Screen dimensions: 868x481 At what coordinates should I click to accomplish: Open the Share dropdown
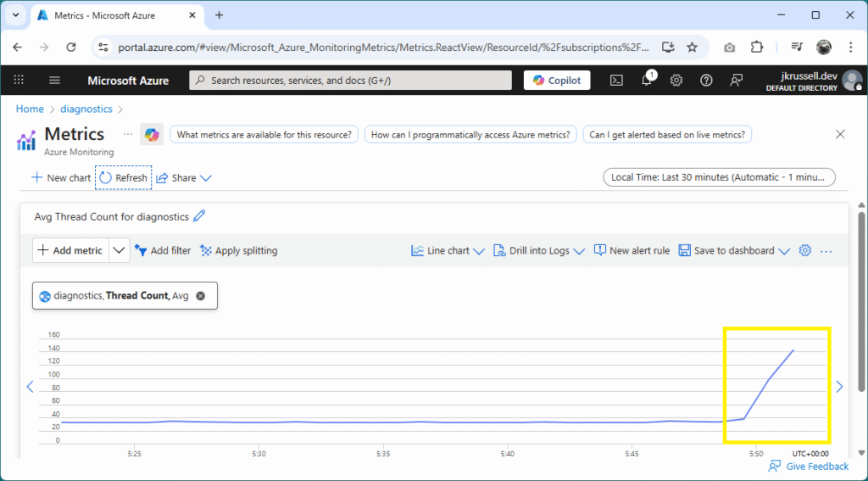point(184,178)
